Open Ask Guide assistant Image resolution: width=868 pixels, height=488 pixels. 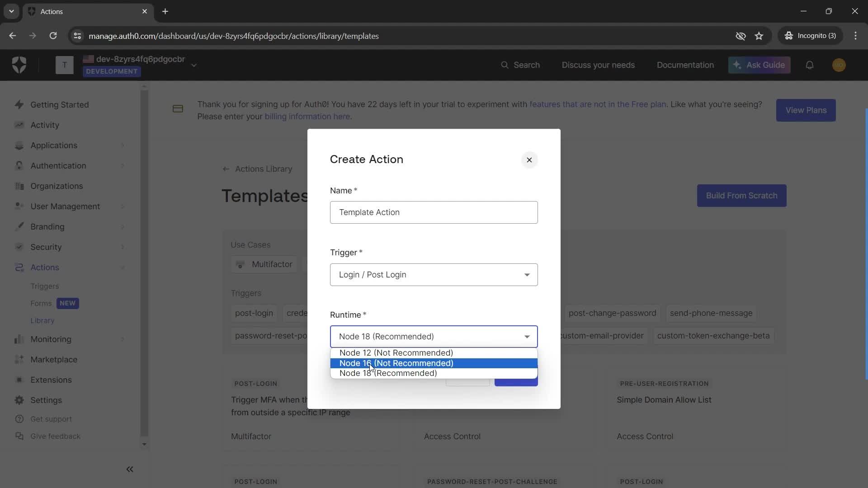tap(759, 65)
